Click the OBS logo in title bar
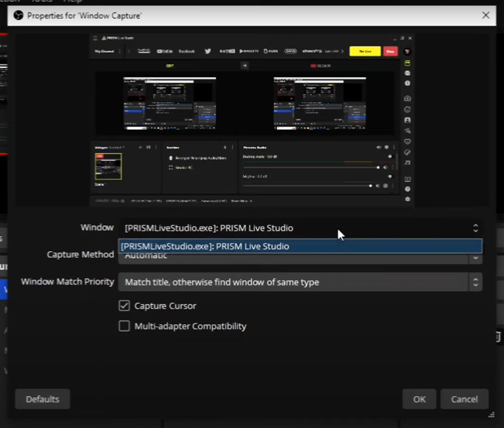The image size is (504, 428). 18,15
